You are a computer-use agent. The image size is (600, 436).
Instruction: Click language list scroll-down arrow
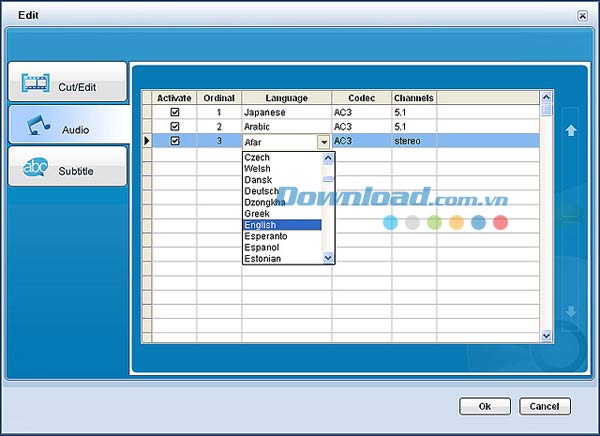click(328, 258)
